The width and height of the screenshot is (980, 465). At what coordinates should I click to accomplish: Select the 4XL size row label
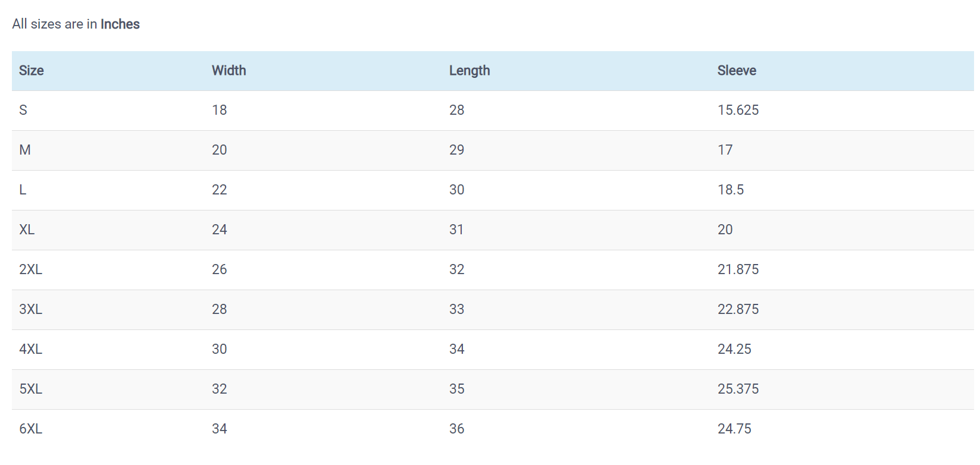pos(31,349)
